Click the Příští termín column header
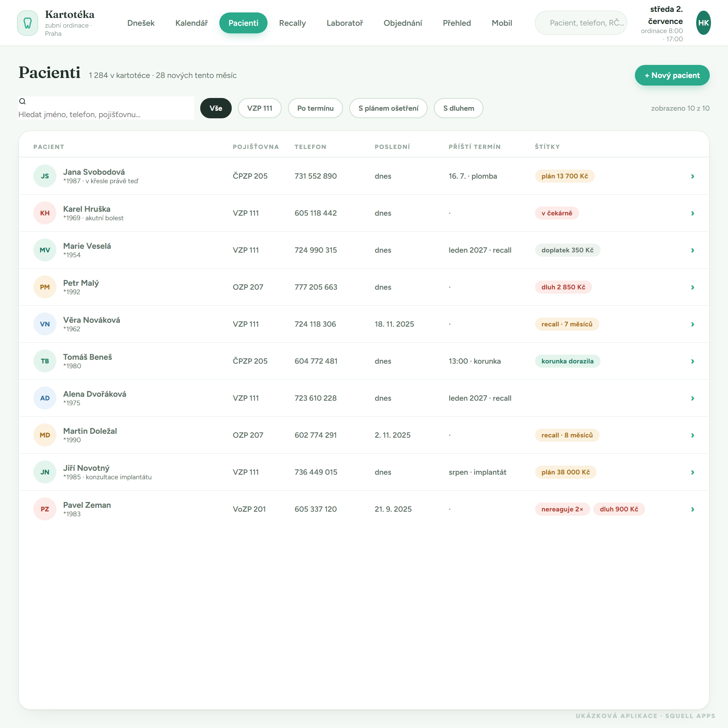This screenshot has width=728, height=728. pos(474,147)
